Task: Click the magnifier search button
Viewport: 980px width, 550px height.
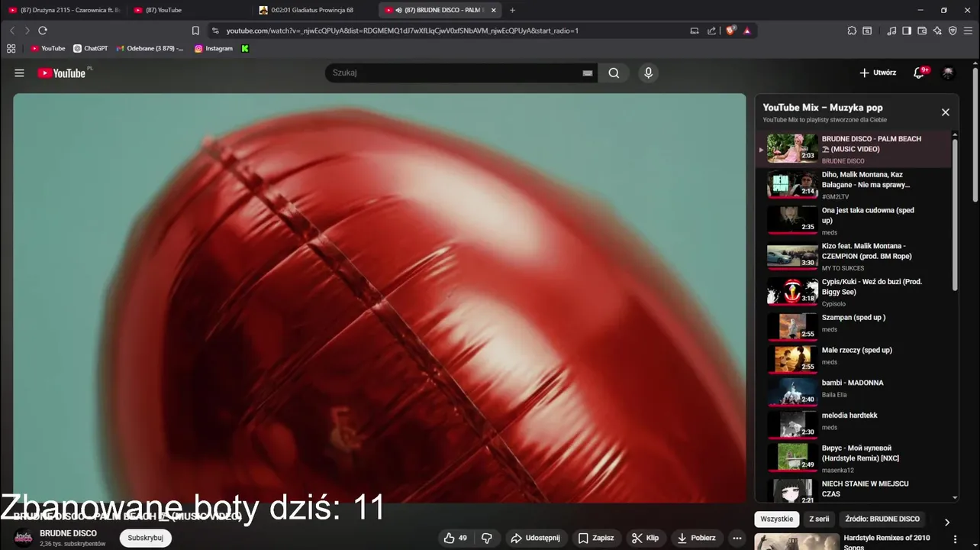Action: pyautogui.click(x=614, y=73)
